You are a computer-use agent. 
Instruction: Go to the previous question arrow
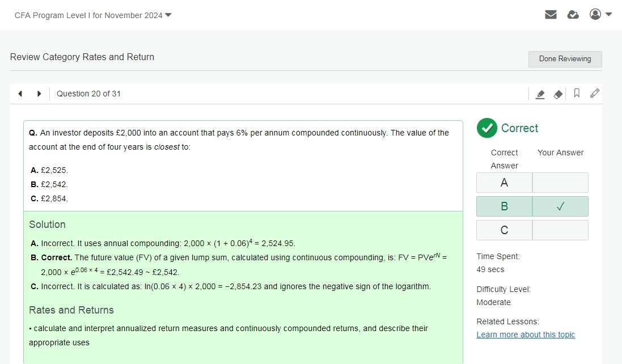pos(20,94)
